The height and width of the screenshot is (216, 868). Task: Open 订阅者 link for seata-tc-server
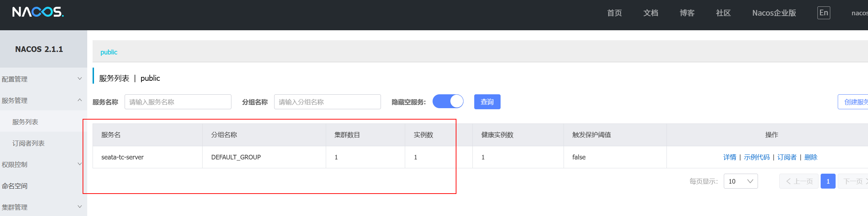click(x=787, y=157)
